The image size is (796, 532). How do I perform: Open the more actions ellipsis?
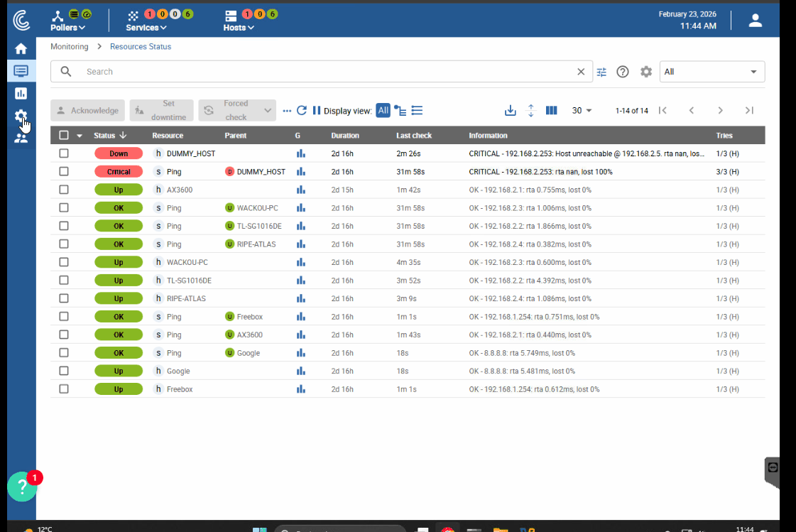[287, 111]
